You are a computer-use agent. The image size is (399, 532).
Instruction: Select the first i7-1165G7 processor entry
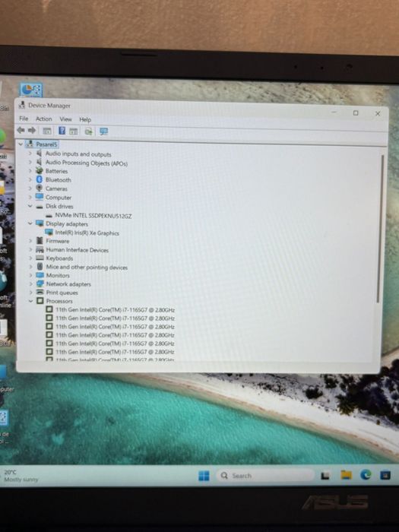coord(115,310)
